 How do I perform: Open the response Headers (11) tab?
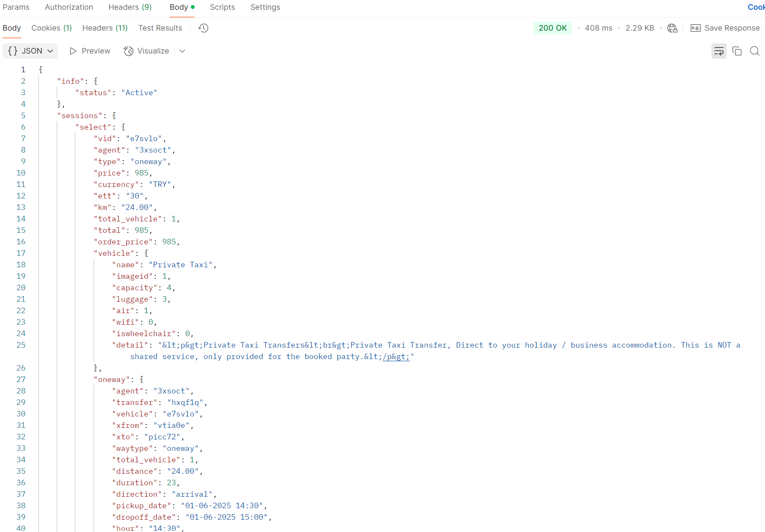pos(105,28)
